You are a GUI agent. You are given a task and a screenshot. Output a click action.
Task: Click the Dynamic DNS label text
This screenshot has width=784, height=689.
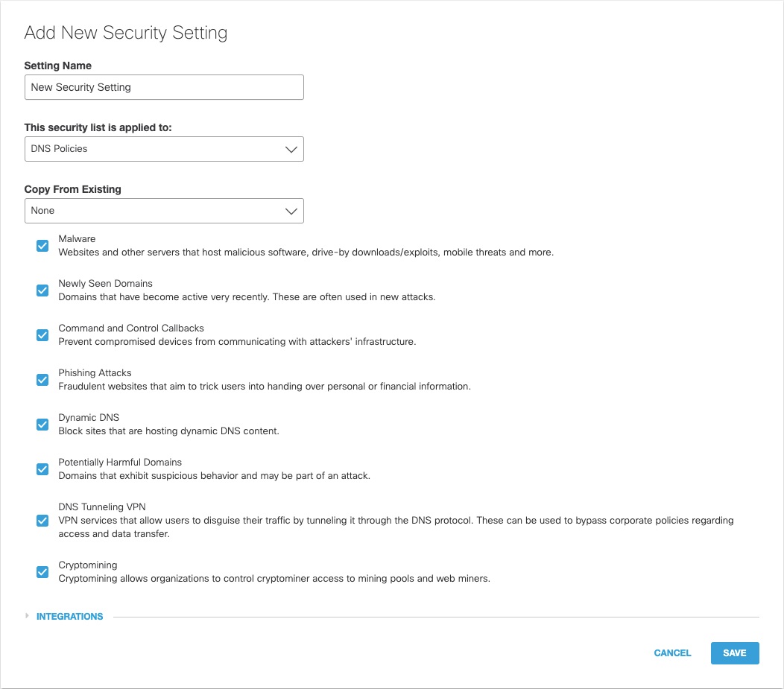tap(89, 418)
